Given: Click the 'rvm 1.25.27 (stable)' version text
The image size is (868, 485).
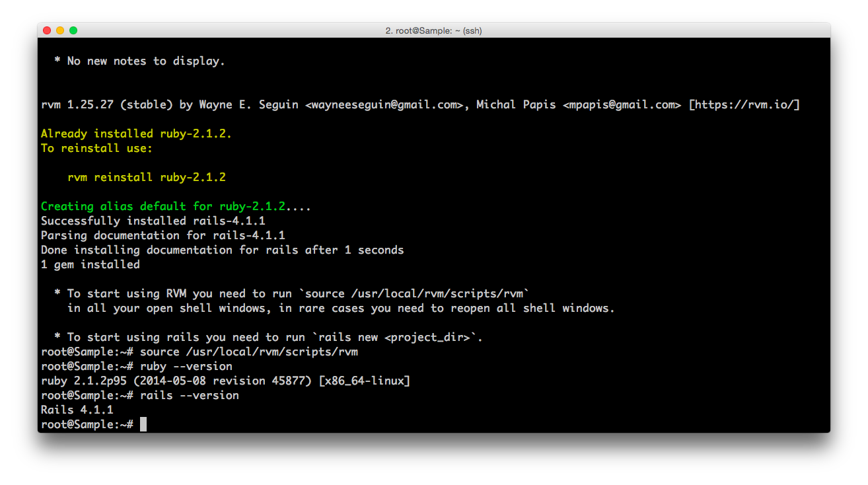Looking at the screenshot, I should [x=106, y=104].
